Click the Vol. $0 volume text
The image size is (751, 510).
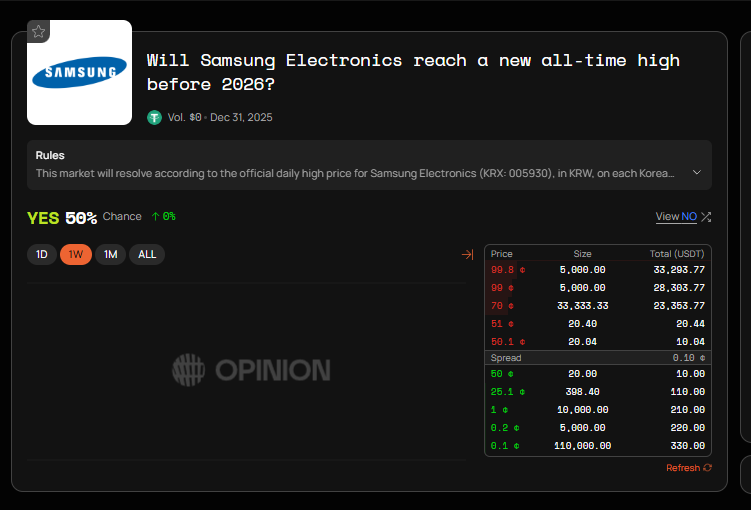[x=184, y=117]
